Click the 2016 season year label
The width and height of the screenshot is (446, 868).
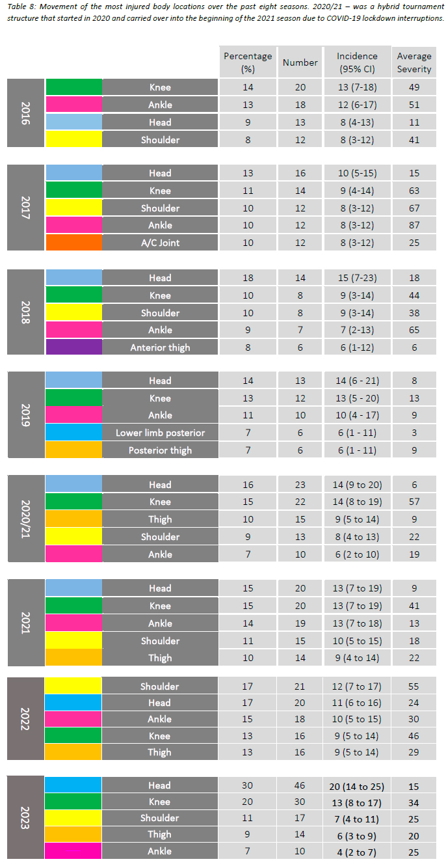pos(26,113)
